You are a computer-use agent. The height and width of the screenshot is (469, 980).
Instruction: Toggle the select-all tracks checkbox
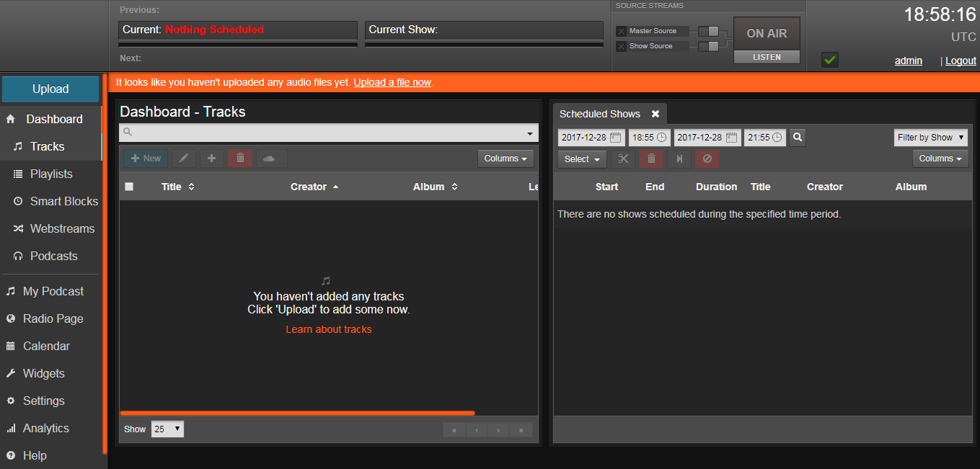coord(129,187)
